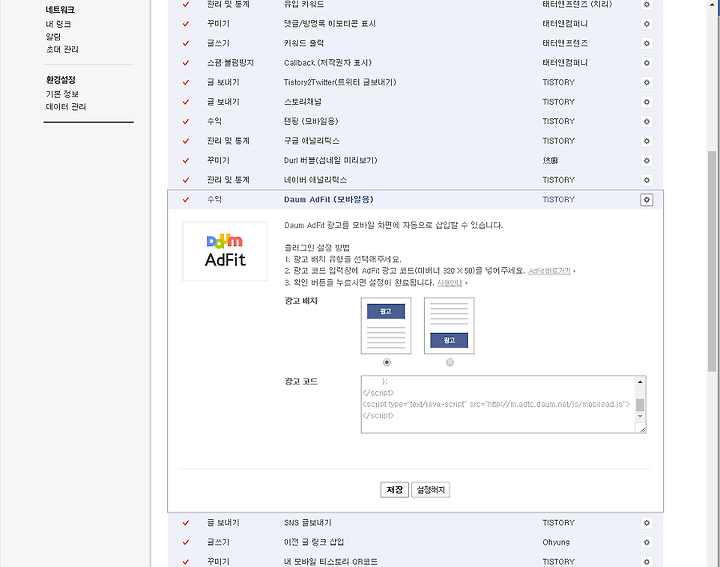Open settings gear for Callback (저작권자 표시) plugin
Image resolution: width=720 pixels, height=567 pixels.
pyautogui.click(x=647, y=63)
